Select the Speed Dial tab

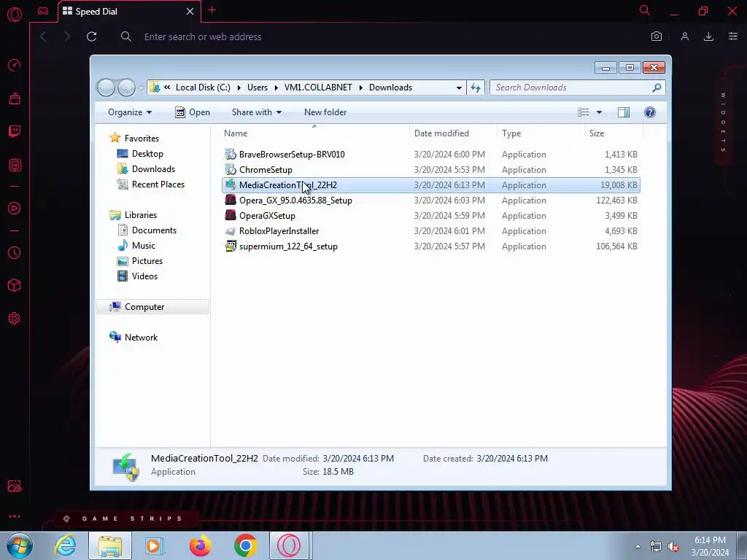tap(129, 12)
